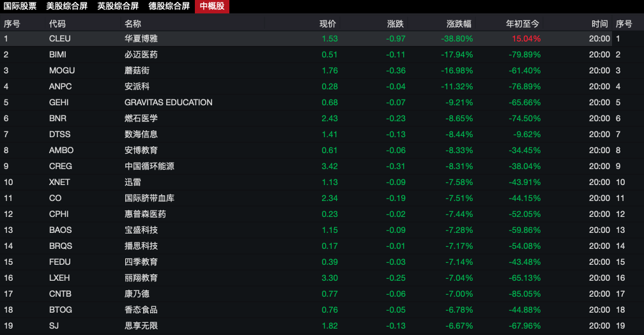
Task: Click the -38.80% change percentage
Action: (457, 38)
